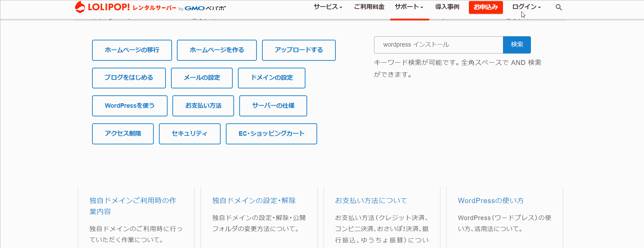Select the EC・ショッピングカート button
This screenshot has height=248, width=644.
[x=271, y=134]
